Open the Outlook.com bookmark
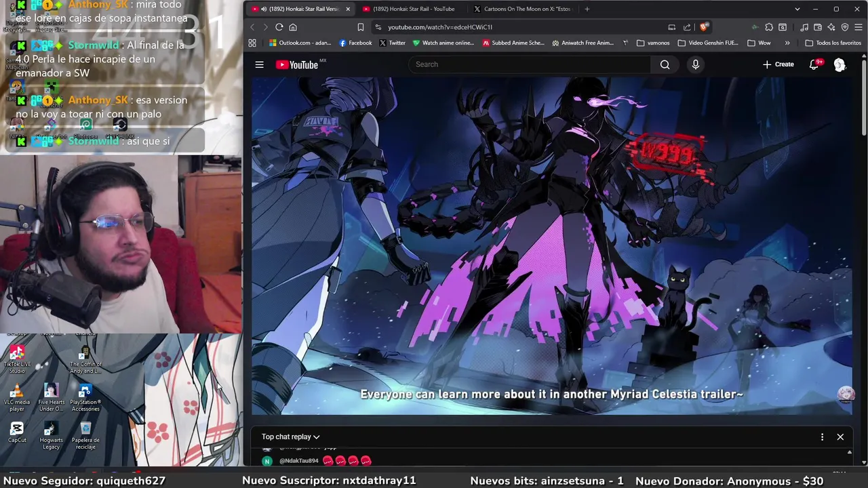The image size is (868, 488). (300, 43)
